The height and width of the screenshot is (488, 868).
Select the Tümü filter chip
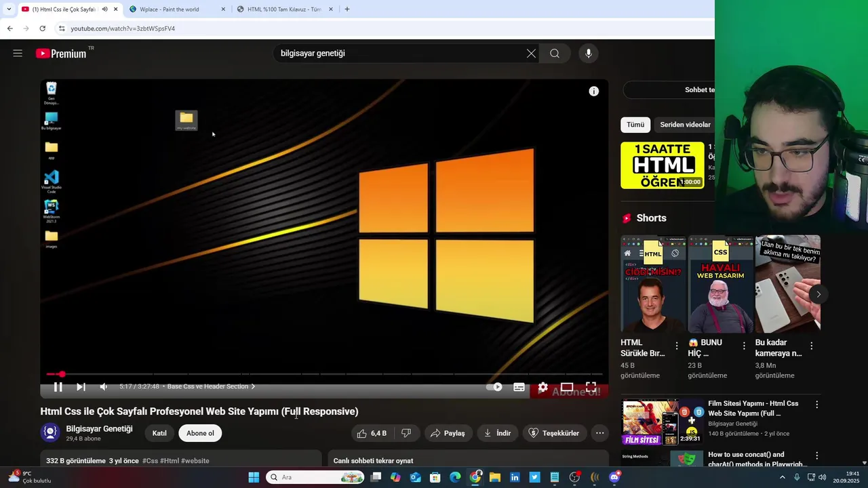[635, 125]
